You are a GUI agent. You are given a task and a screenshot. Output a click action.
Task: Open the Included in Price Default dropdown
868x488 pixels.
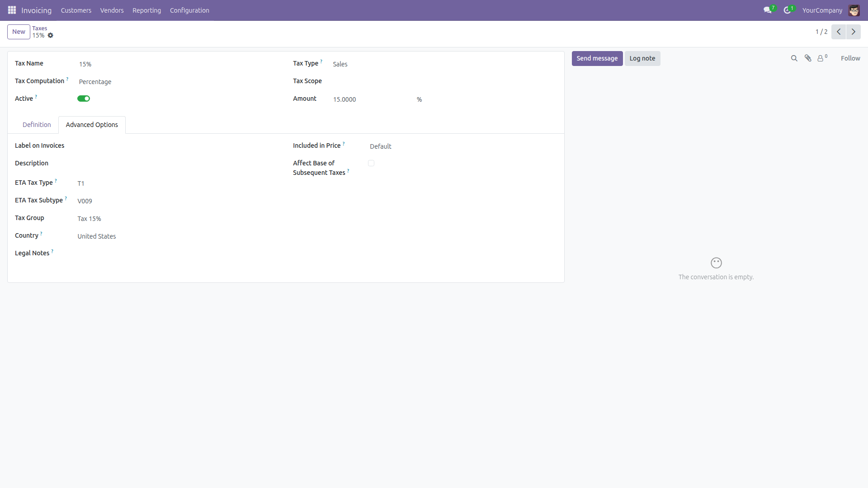point(463,146)
